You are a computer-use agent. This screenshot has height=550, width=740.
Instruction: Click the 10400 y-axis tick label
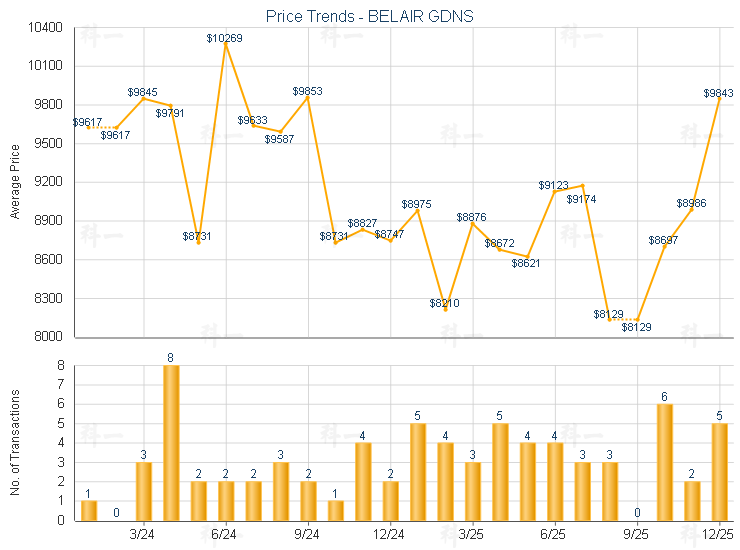coord(45,28)
